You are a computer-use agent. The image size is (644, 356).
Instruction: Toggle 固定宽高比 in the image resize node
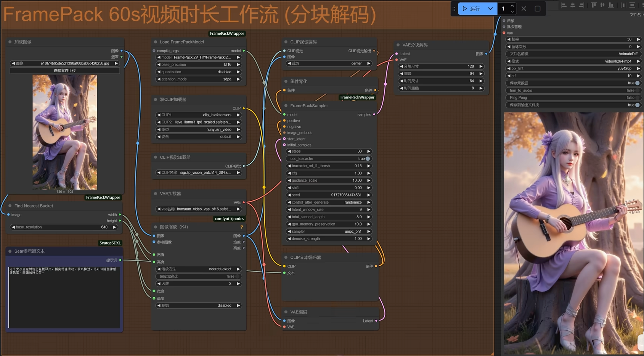(237, 276)
